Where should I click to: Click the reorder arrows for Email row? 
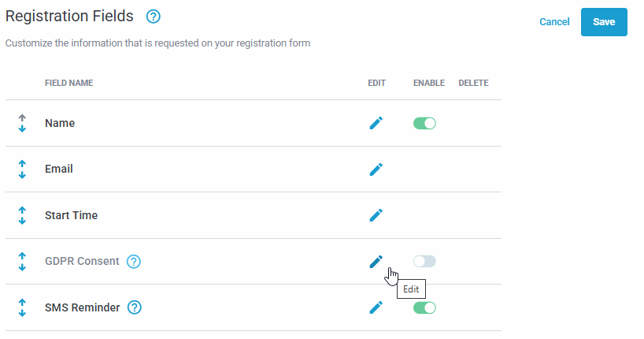click(22, 169)
